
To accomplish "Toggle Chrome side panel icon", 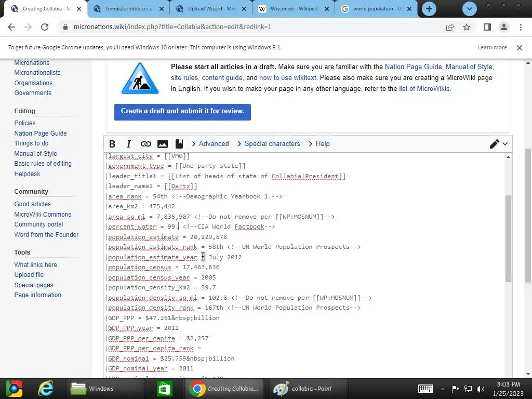I will coord(487,27).
